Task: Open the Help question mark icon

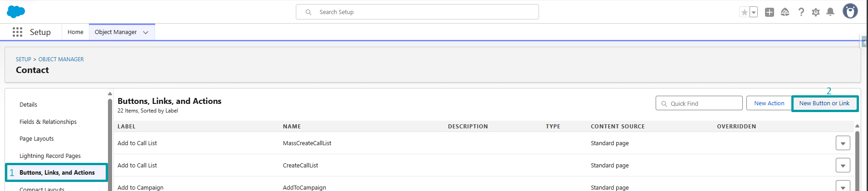Action: (801, 12)
